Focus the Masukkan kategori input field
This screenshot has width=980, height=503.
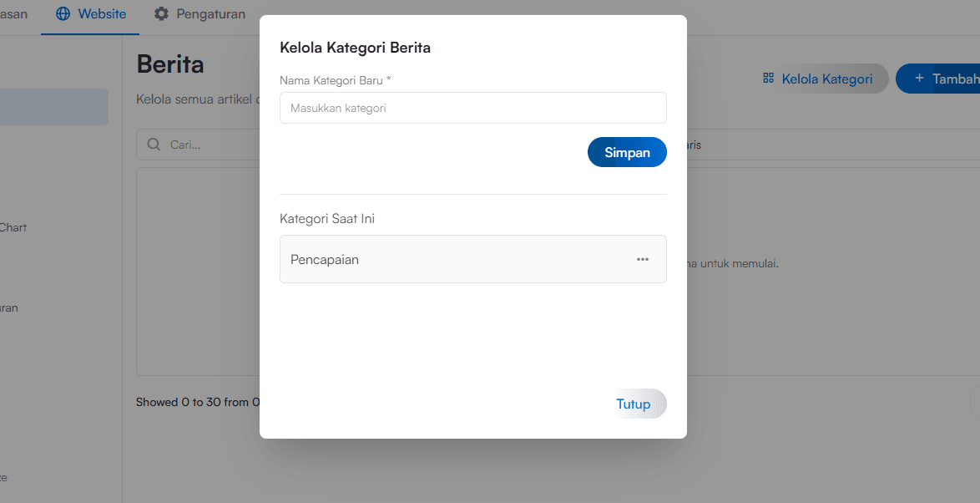472,108
